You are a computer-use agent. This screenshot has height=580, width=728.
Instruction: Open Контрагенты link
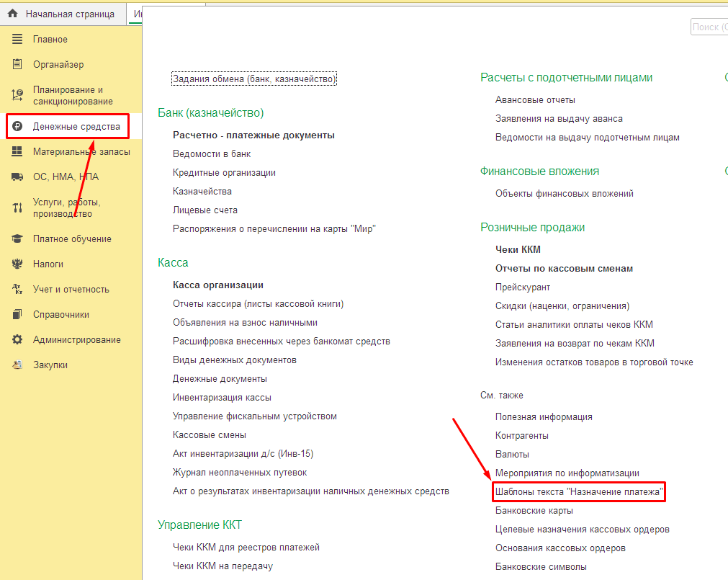coord(522,436)
